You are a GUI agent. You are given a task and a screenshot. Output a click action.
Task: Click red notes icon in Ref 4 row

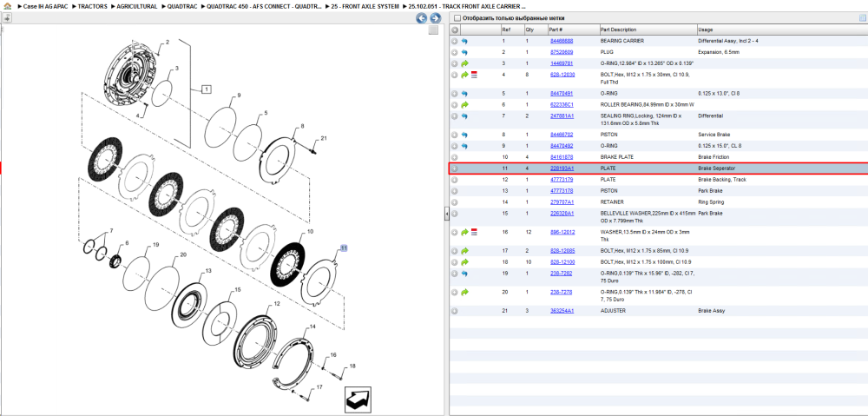(x=474, y=74)
